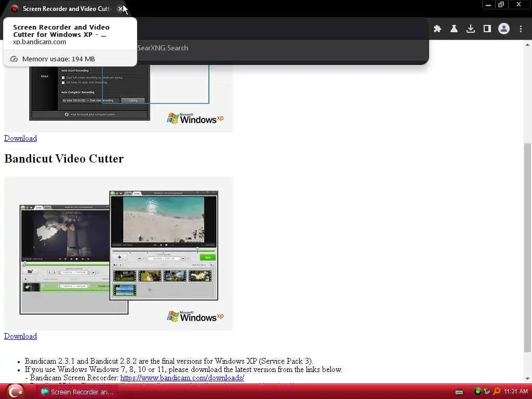Open the browser extensions puzzle icon
This screenshot has width=532, height=399.
[437, 29]
